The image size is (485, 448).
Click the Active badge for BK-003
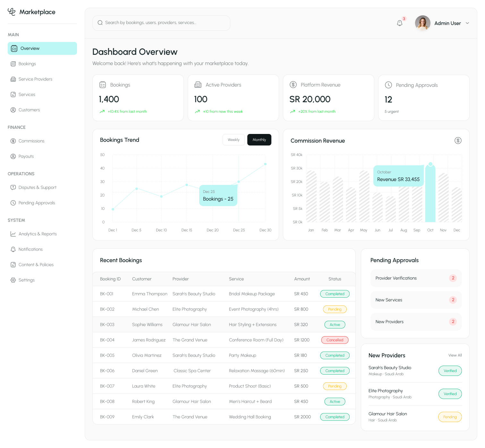[x=335, y=325]
